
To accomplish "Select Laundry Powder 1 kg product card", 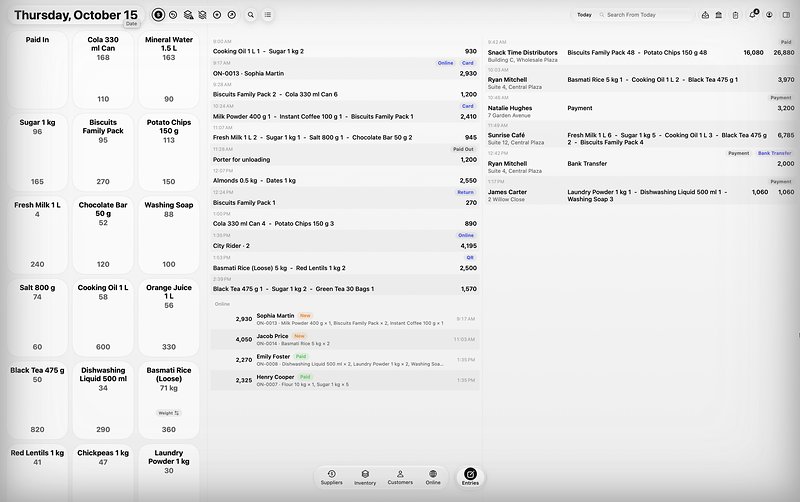I will point(169,473).
